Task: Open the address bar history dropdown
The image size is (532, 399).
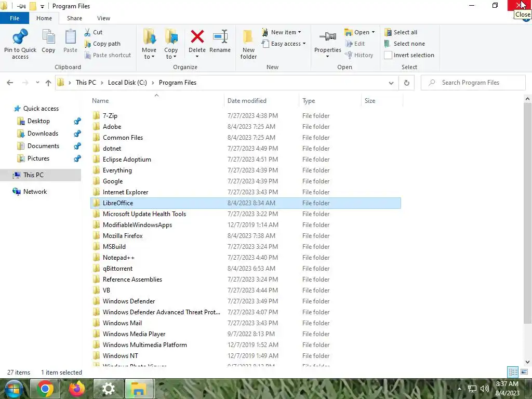Action: [x=391, y=83]
